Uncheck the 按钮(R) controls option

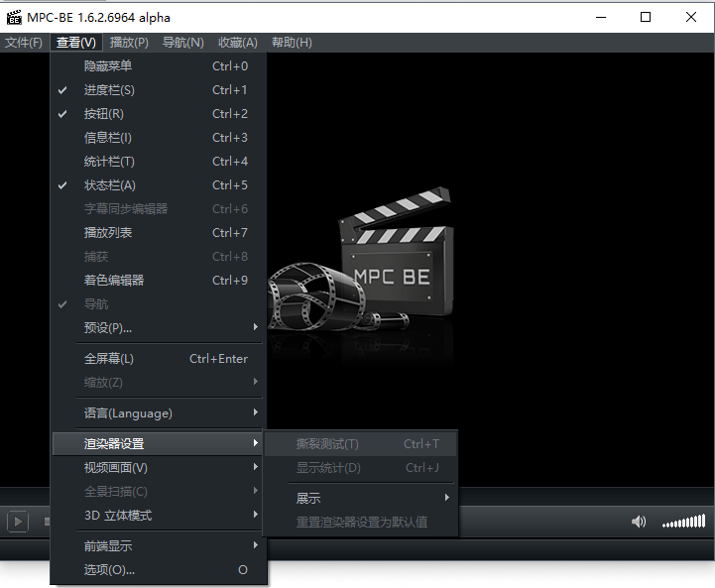(x=104, y=114)
